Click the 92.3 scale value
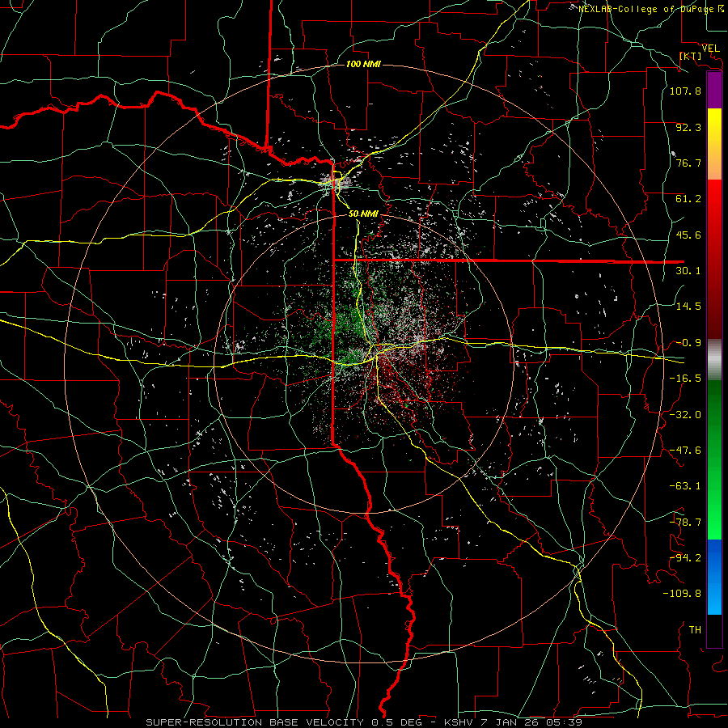 coord(688,127)
